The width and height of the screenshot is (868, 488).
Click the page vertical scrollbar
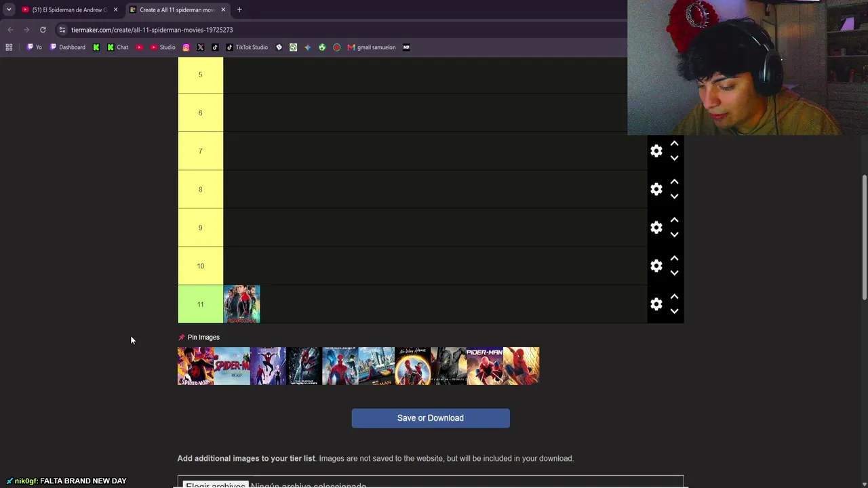pos(864,237)
